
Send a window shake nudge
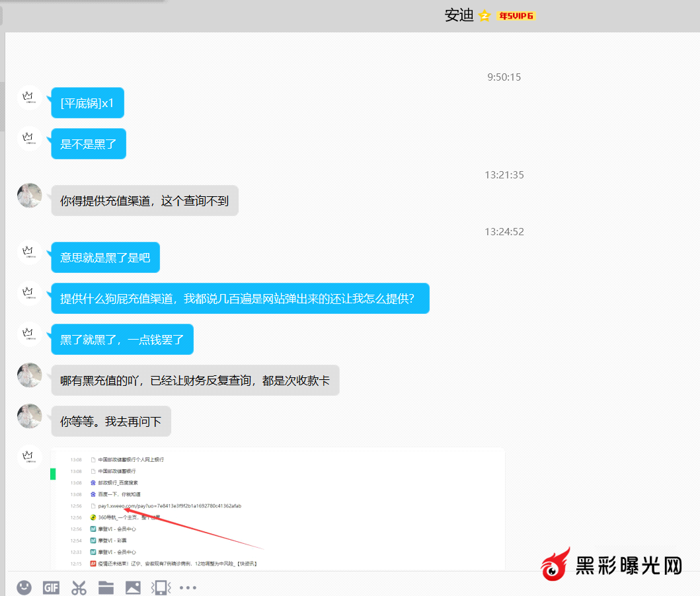(x=161, y=587)
